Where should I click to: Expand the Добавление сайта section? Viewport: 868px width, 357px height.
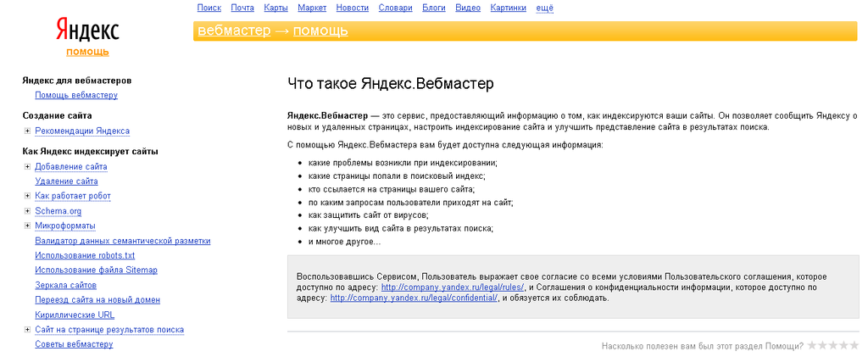27,166
